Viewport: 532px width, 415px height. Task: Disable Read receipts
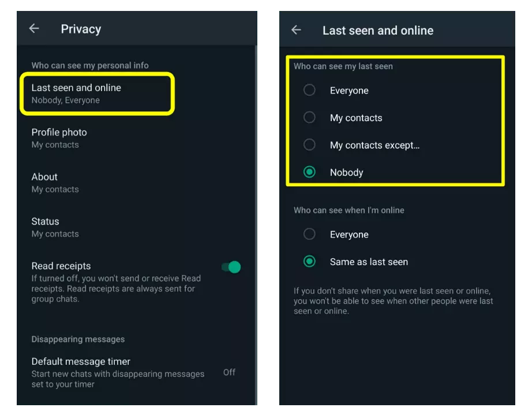pyautogui.click(x=231, y=267)
